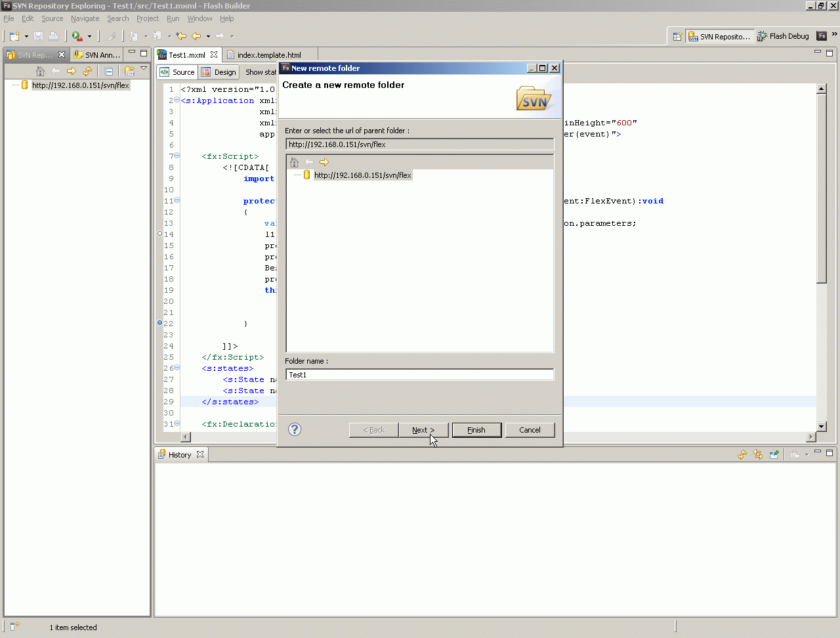The width and height of the screenshot is (840, 638).
Task: Switch editor to Design mode
Action: pyautogui.click(x=219, y=72)
